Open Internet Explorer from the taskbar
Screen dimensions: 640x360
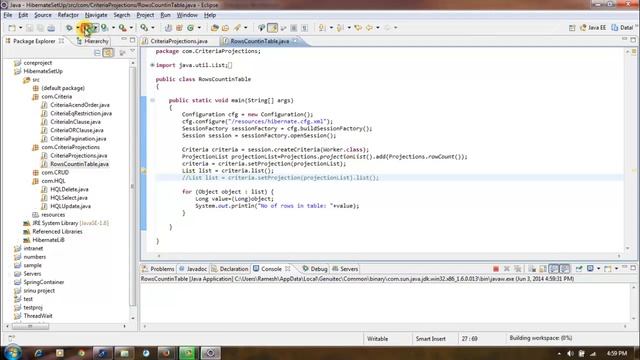tap(39, 353)
